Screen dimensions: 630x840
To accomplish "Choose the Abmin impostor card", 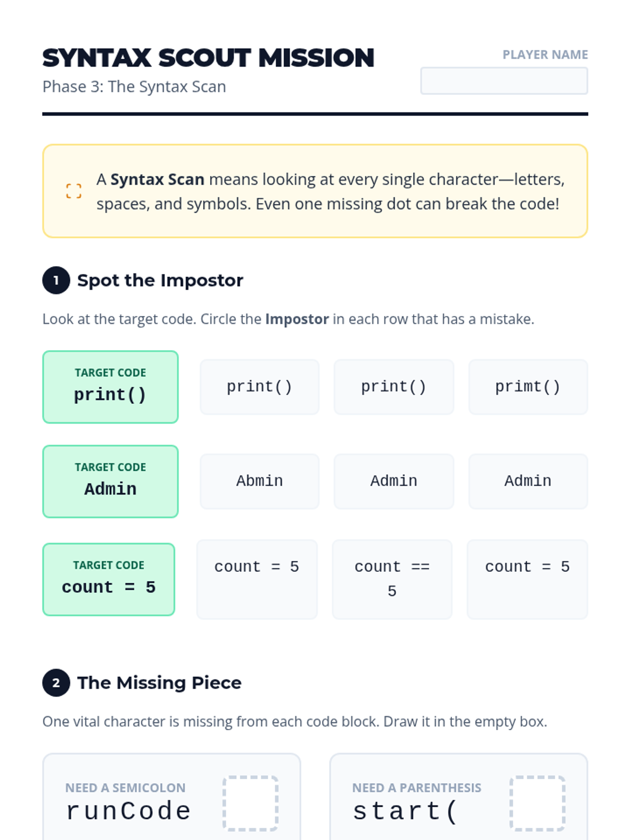I will (259, 481).
